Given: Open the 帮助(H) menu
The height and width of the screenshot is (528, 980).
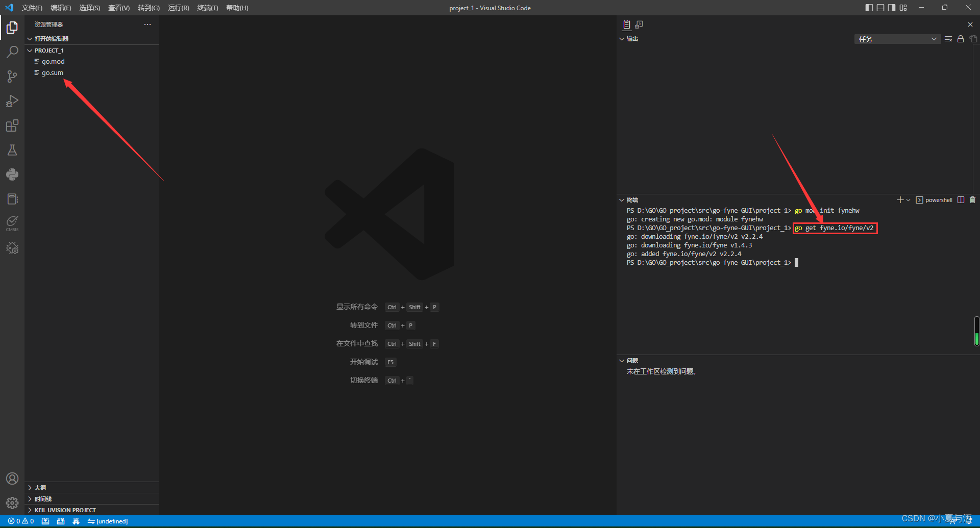Looking at the screenshot, I should (x=237, y=8).
